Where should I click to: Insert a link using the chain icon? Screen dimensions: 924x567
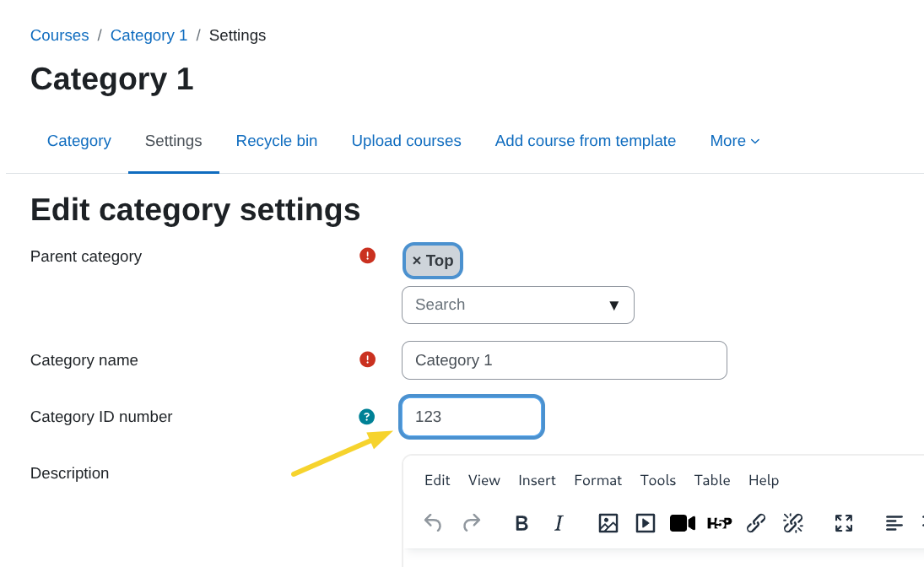click(x=756, y=523)
